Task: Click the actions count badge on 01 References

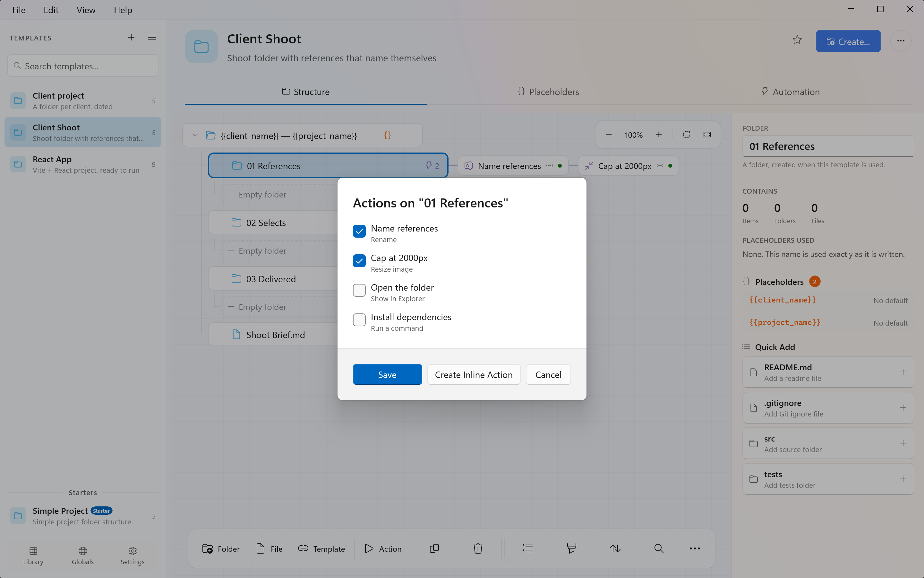Action: pos(432,166)
